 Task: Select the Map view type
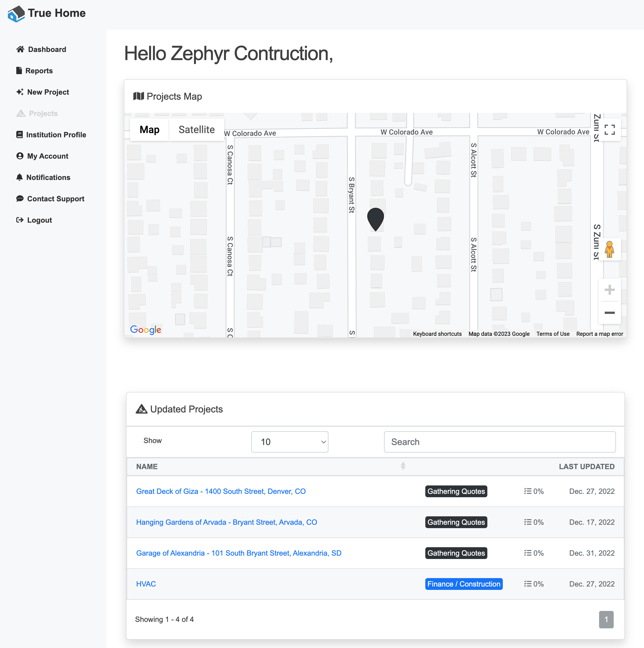[149, 129]
